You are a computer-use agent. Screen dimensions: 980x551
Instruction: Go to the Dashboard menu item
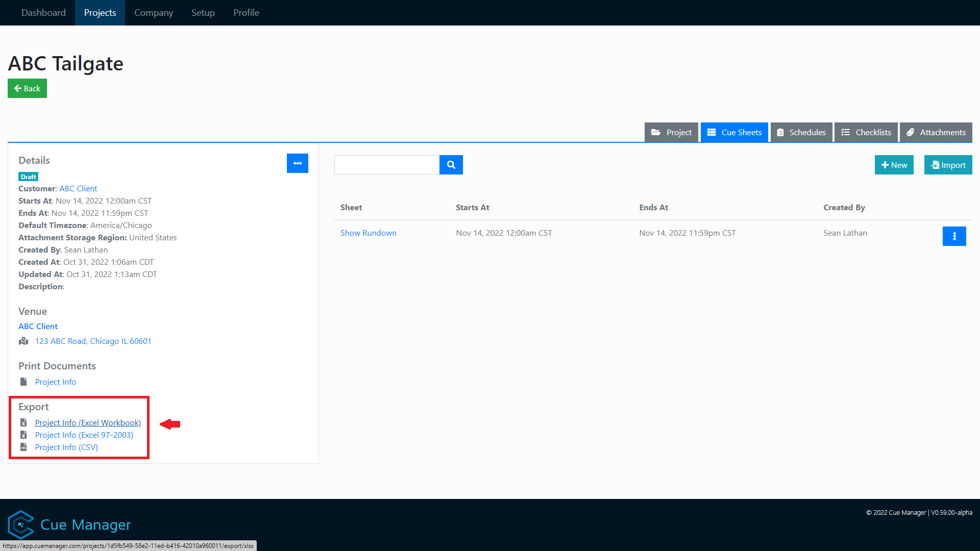point(43,12)
